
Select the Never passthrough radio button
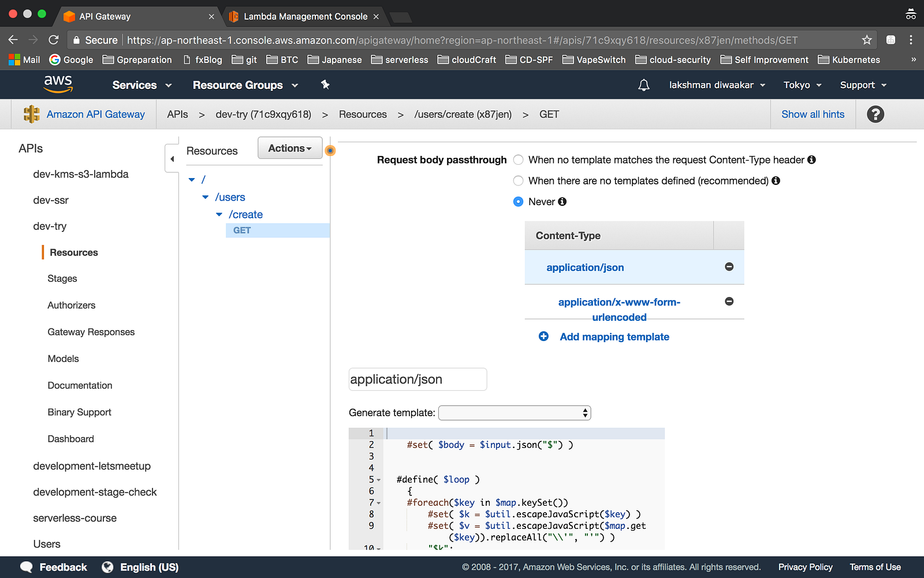(x=519, y=202)
